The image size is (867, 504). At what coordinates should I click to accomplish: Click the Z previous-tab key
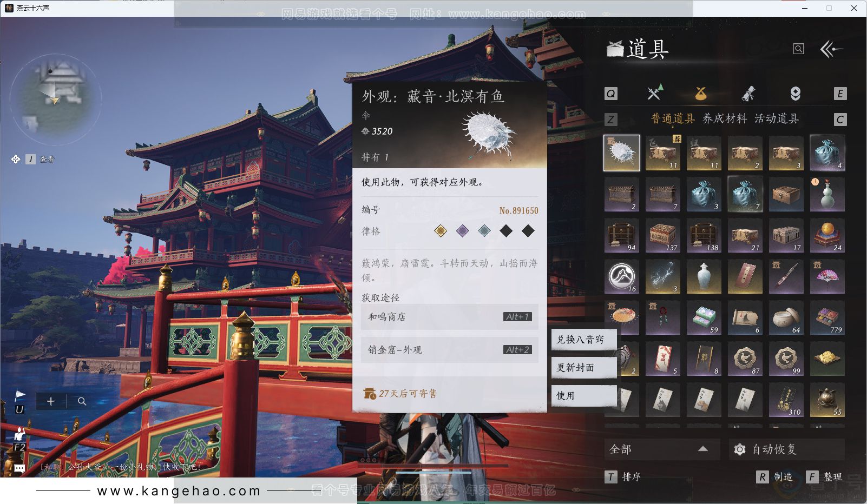click(x=610, y=120)
